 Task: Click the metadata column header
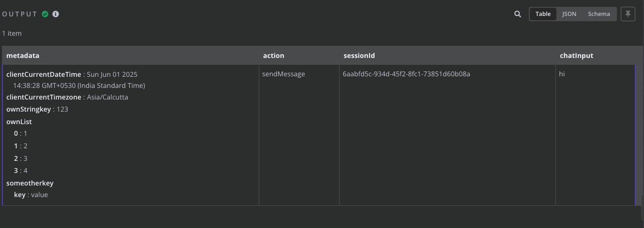tap(23, 56)
